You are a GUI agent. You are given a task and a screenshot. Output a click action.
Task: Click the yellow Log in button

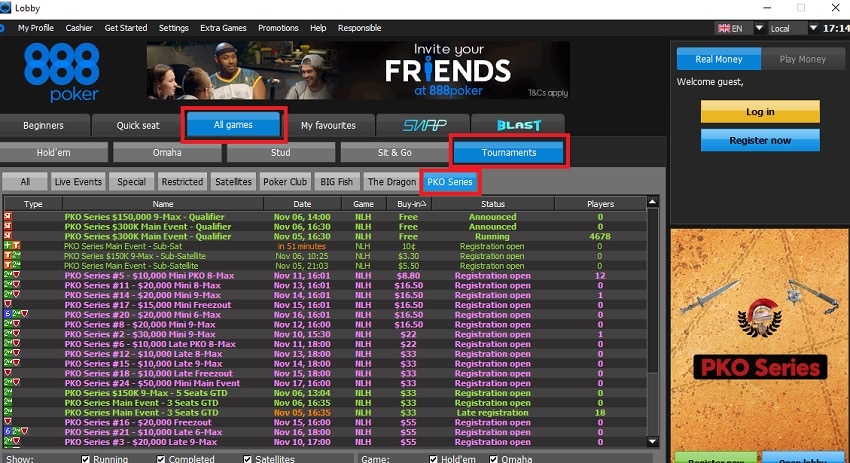[x=760, y=112]
